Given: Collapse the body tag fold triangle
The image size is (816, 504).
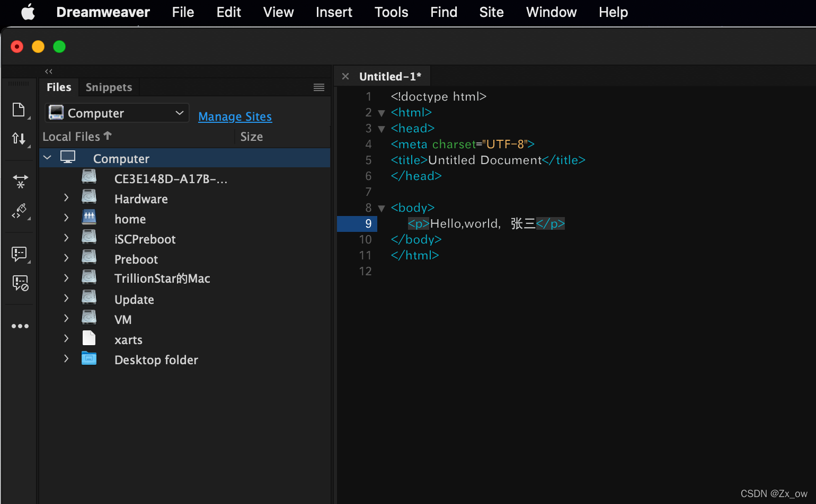Looking at the screenshot, I should [x=382, y=208].
